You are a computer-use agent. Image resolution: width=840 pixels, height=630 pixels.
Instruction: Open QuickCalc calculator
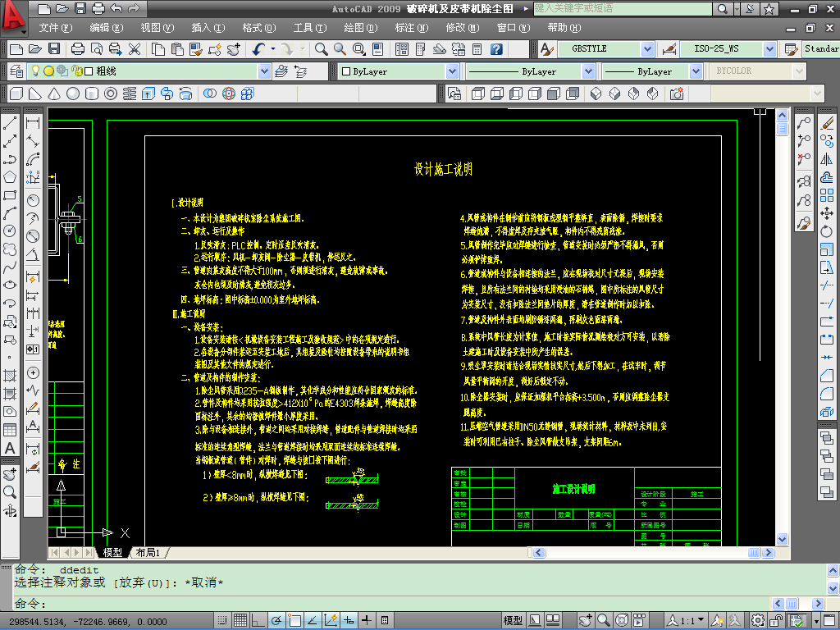click(x=477, y=49)
